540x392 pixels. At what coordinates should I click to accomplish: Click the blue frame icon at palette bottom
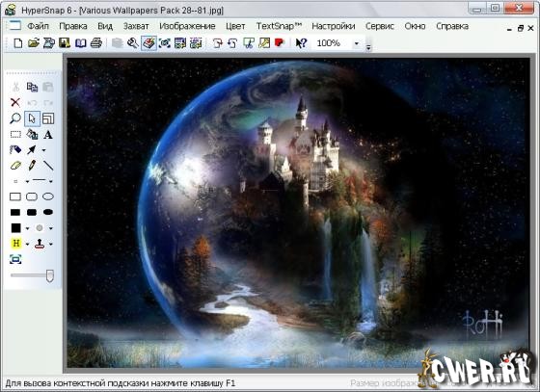[x=15, y=259]
